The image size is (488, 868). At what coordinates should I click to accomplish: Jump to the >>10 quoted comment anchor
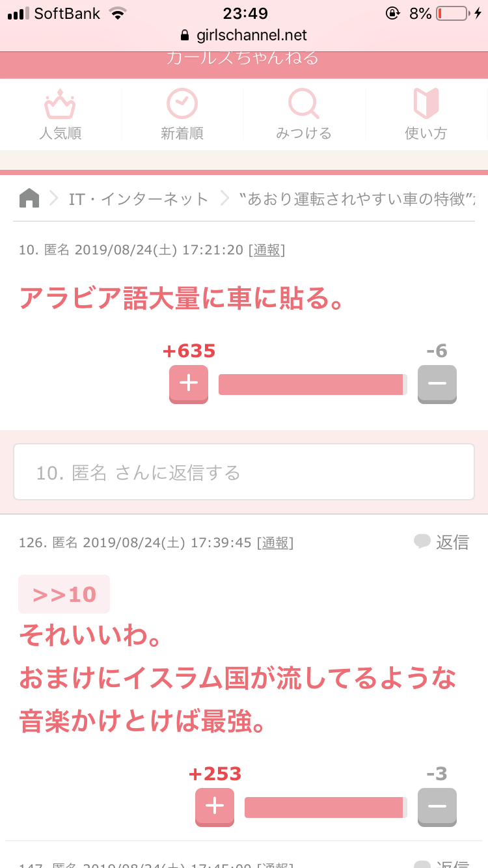pos(64,594)
